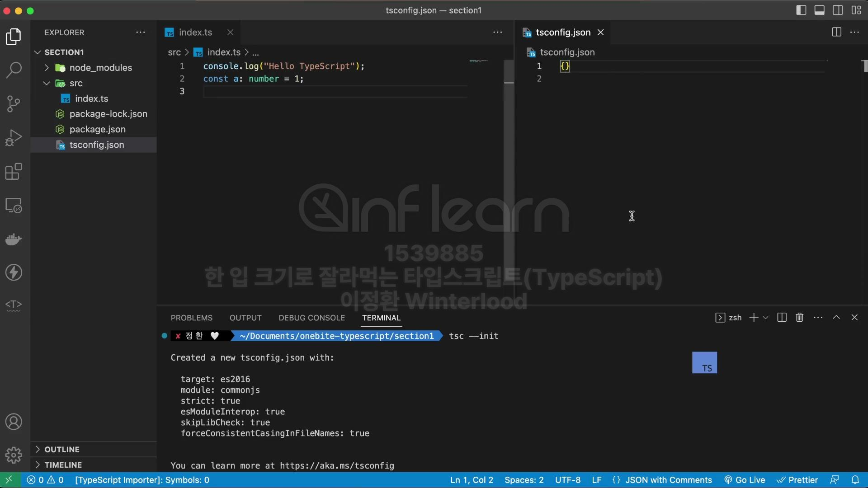Open the Docker view in activity bar
Image resolution: width=868 pixels, height=488 pixels.
(x=14, y=239)
